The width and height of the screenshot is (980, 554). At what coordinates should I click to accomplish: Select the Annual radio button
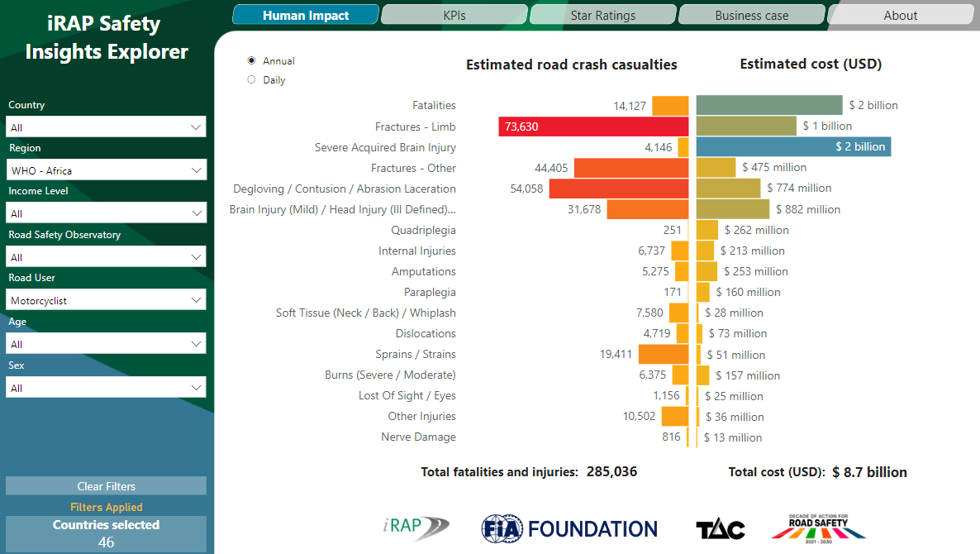[x=251, y=60]
